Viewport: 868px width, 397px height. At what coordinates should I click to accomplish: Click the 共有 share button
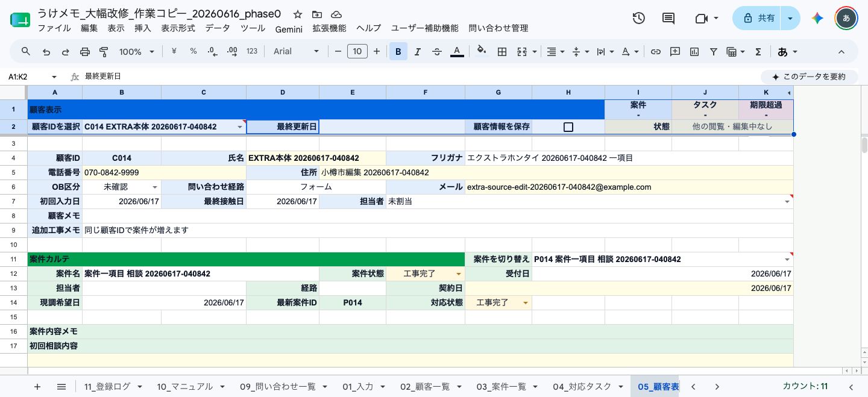[x=759, y=18]
